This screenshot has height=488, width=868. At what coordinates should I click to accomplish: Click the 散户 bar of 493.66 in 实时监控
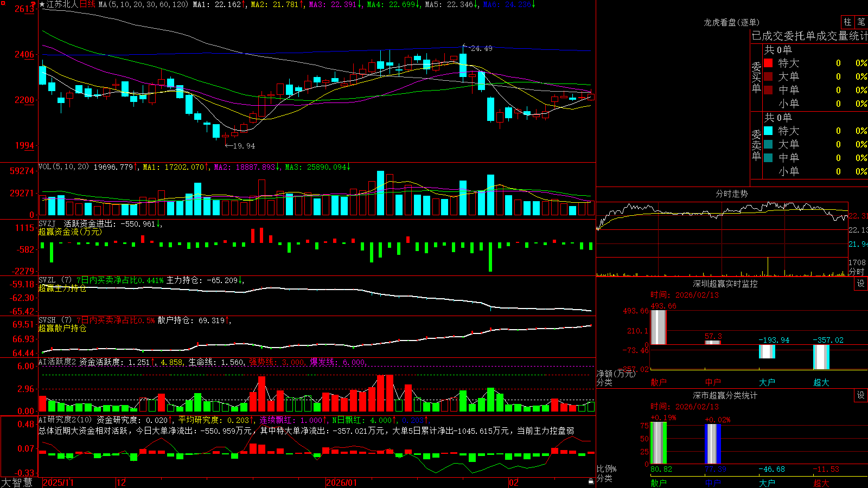(x=658, y=327)
